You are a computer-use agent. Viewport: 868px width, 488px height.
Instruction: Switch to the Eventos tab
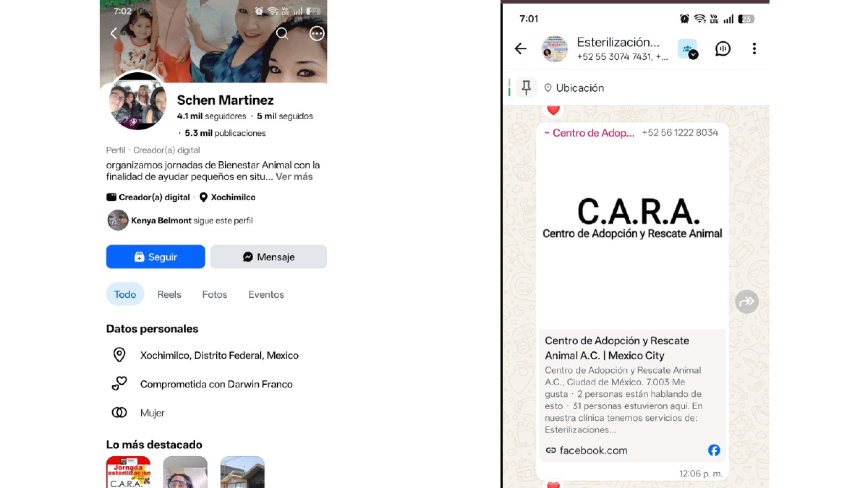(266, 294)
